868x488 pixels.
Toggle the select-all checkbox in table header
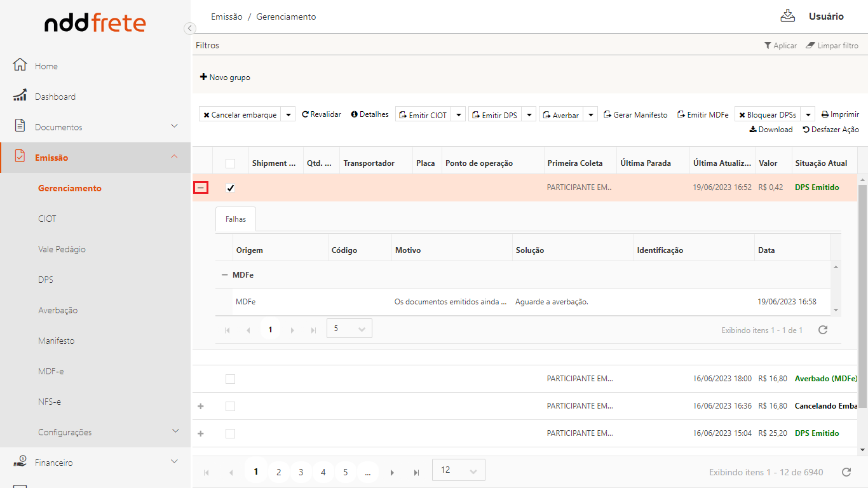click(230, 163)
